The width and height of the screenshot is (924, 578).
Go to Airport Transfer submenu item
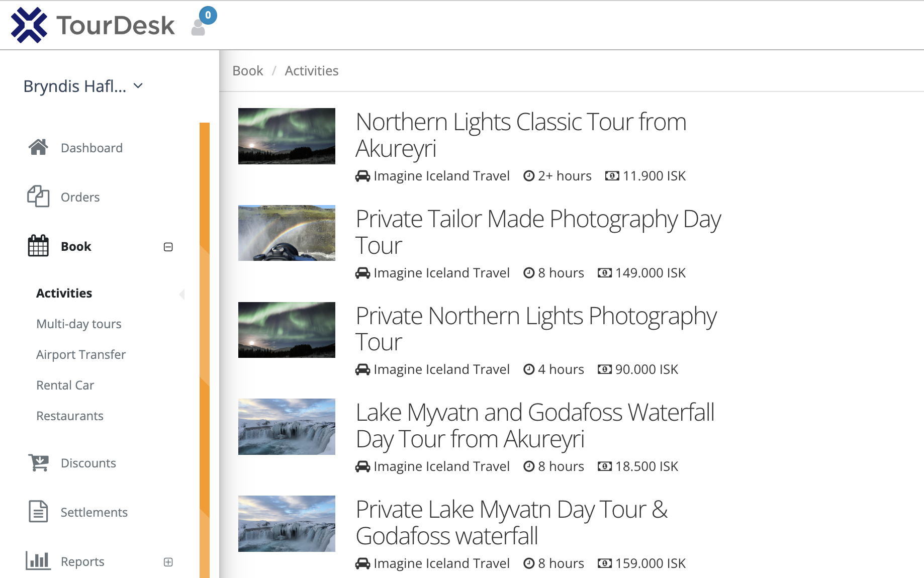pyautogui.click(x=81, y=355)
